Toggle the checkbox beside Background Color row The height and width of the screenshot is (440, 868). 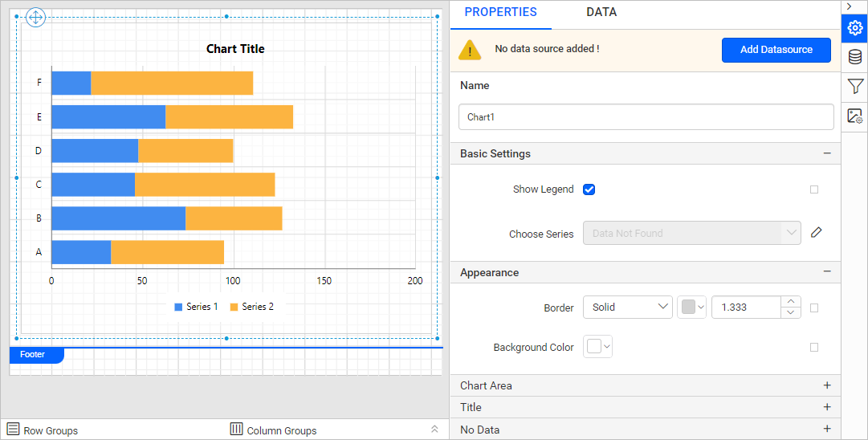click(814, 348)
